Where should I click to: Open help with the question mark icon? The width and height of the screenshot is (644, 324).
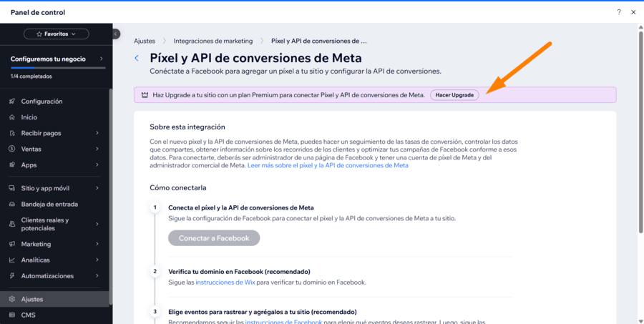(x=619, y=12)
